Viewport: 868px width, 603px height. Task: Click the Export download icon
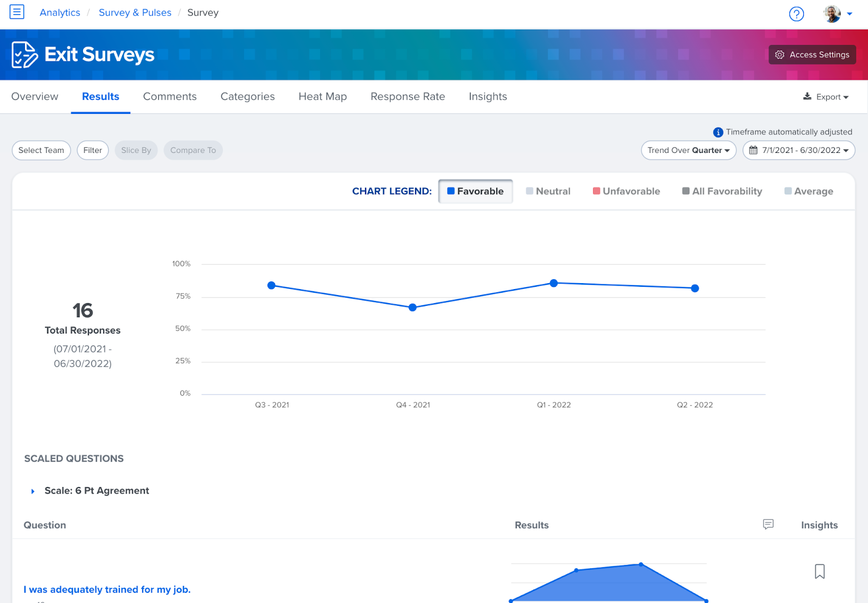807,97
